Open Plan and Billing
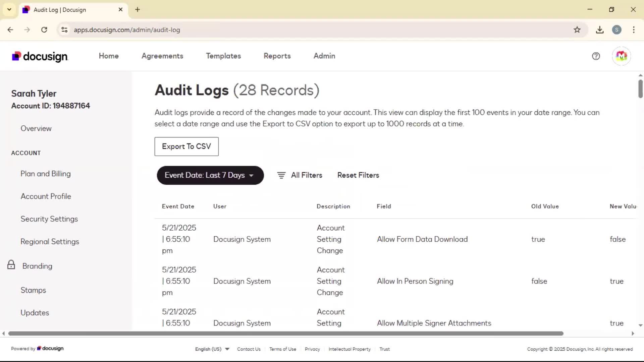Viewport: 644px width, 362px height. (x=46, y=174)
